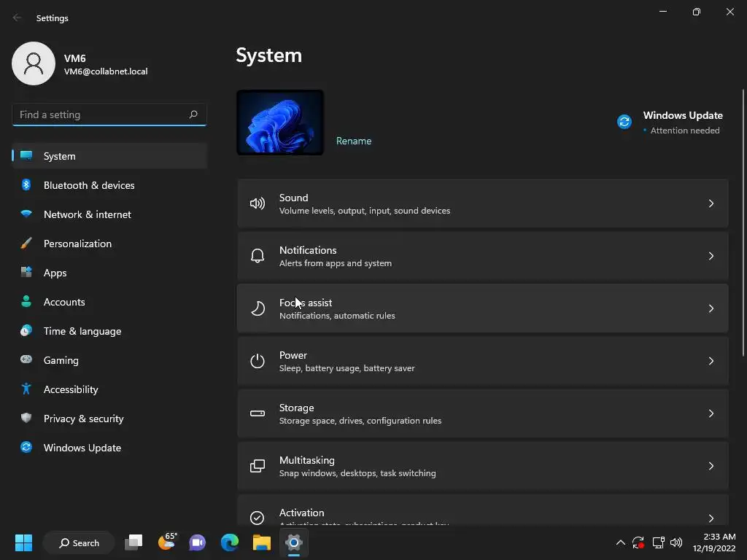Image resolution: width=747 pixels, height=560 pixels.
Task: Expand Activation via its chevron
Action: click(x=711, y=518)
